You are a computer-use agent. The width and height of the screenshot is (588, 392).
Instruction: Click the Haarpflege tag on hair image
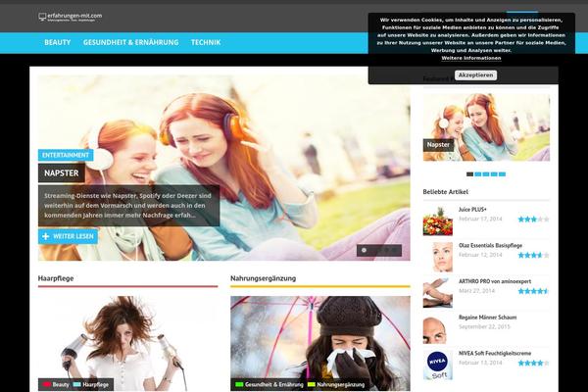pyautogui.click(x=91, y=385)
